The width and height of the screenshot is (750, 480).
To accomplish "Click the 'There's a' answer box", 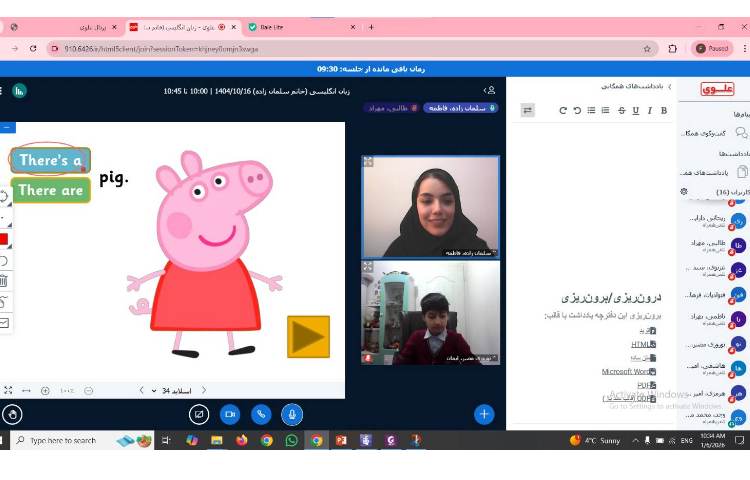I will 50,160.
